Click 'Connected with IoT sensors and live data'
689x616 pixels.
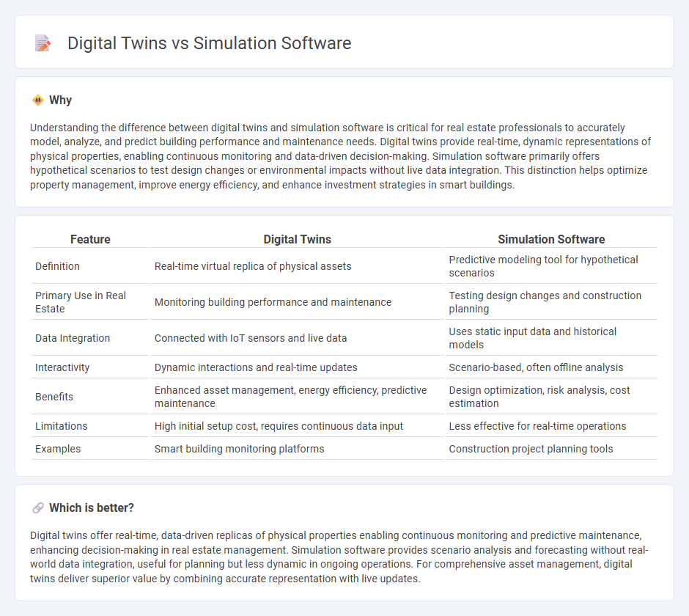251,338
